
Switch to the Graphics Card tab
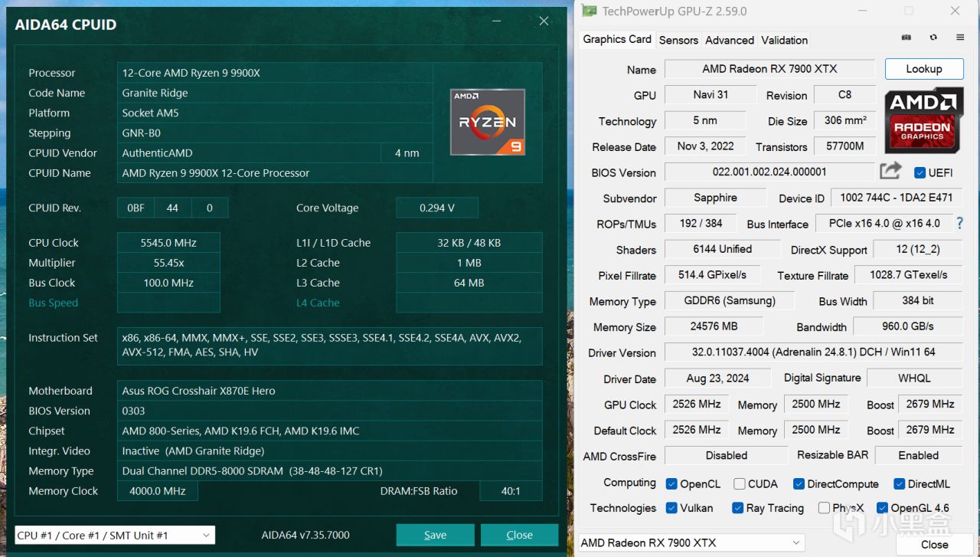click(x=617, y=39)
